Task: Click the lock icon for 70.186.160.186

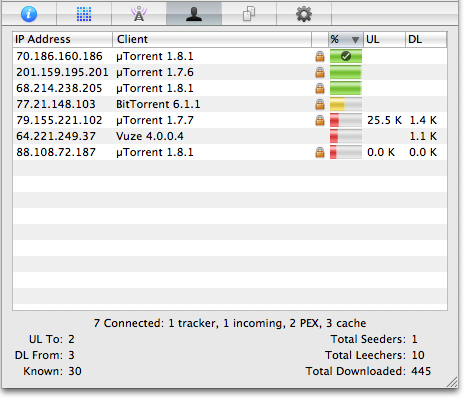Action: point(320,56)
